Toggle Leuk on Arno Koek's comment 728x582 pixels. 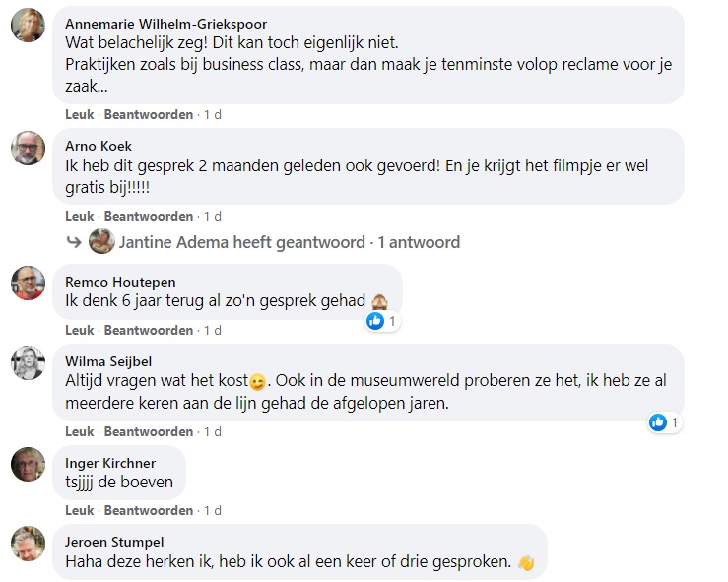coord(80,216)
